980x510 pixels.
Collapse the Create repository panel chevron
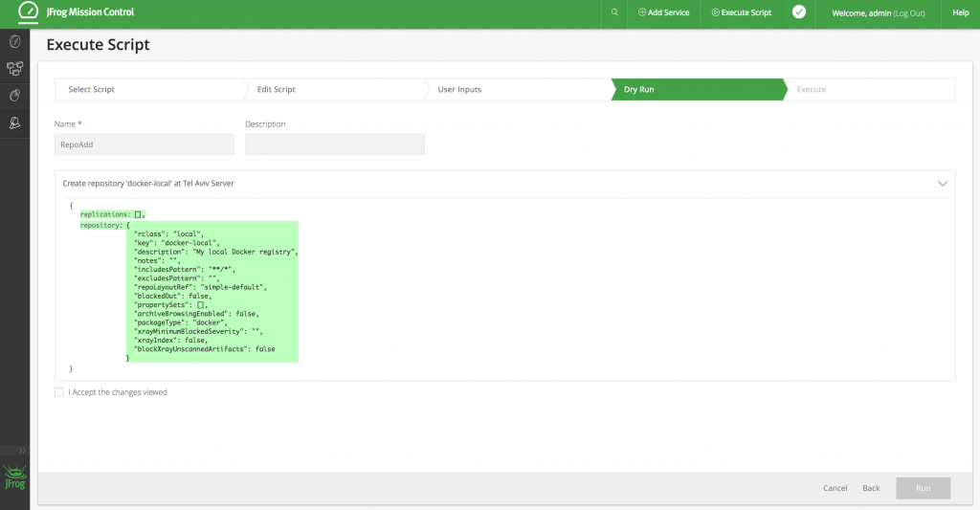[943, 183]
